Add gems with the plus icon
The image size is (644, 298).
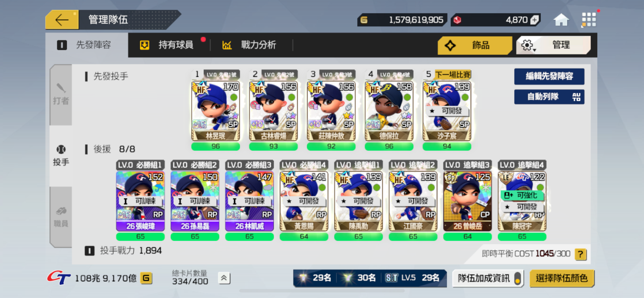(x=534, y=20)
